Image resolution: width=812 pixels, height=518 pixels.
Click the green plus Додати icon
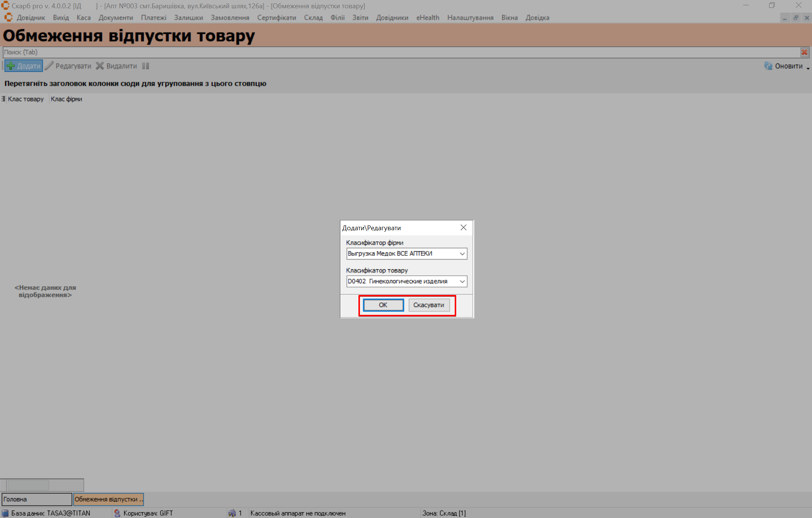click(x=11, y=66)
